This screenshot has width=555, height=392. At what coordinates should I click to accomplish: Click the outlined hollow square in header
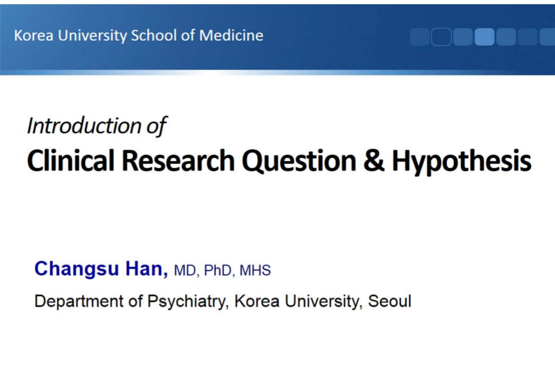tap(441, 37)
